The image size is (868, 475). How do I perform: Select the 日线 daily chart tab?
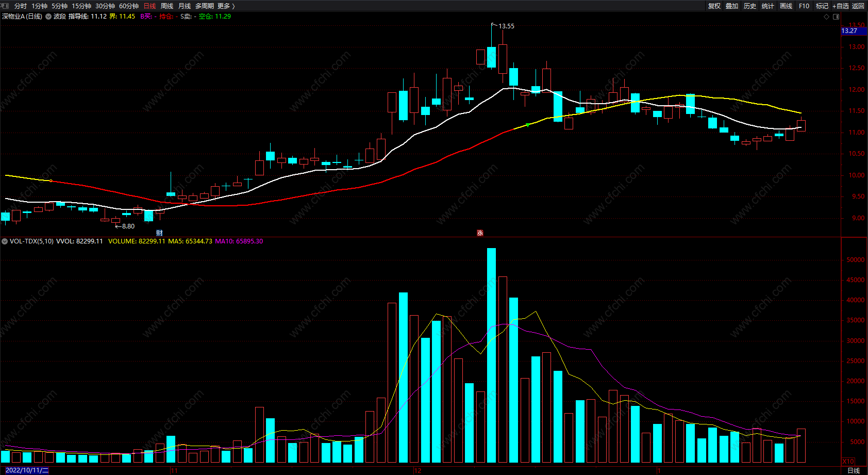149,6
